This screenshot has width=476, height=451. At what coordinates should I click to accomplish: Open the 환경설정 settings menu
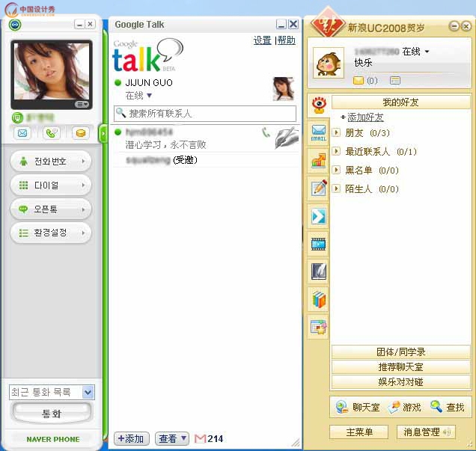pos(51,233)
